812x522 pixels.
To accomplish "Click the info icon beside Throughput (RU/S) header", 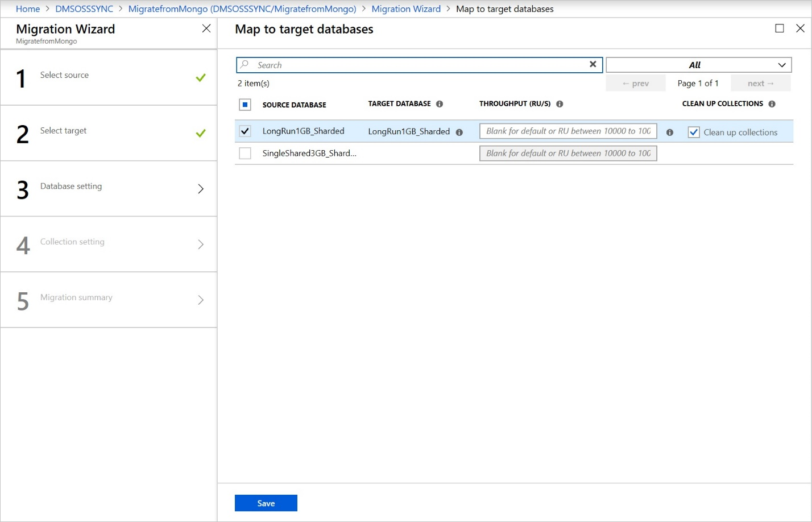I will pos(560,104).
